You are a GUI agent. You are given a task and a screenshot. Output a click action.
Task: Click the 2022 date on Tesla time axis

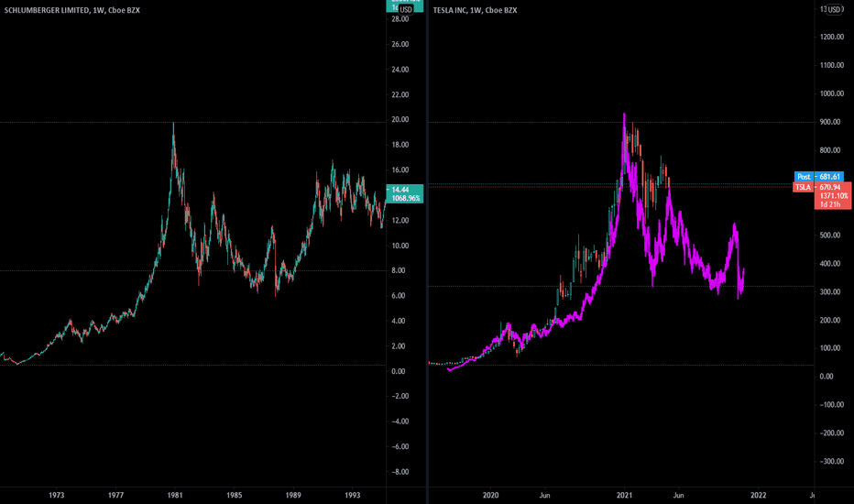(x=758, y=495)
